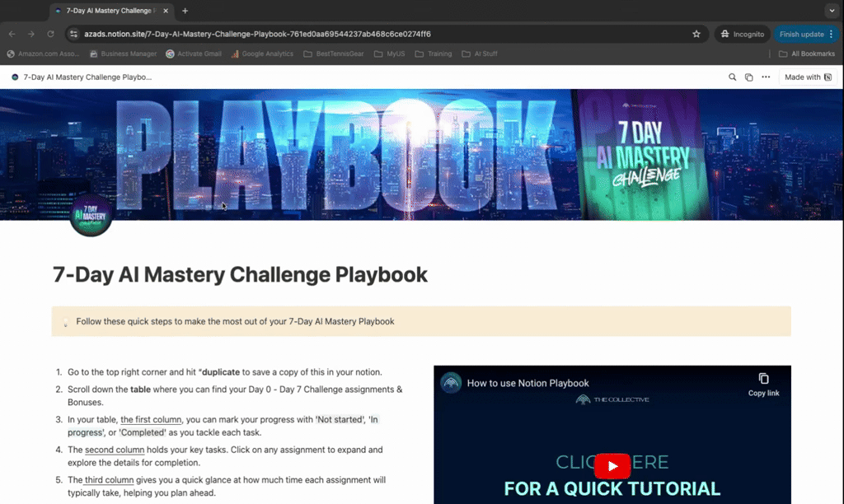
Task: Open the three-dot options menu on the Notion page
Action: (x=764, y=77)
